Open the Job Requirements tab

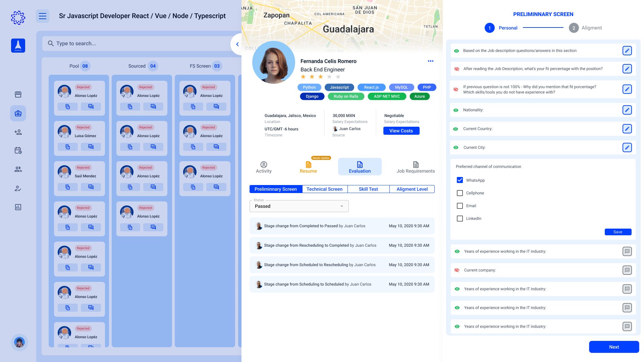(416, 167)
